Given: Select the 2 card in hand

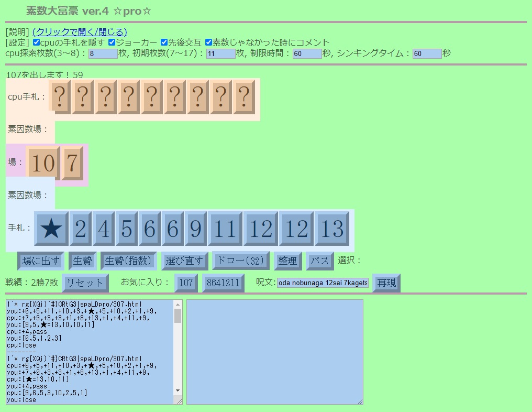Looking at the screenshot, I should (81, 228).
